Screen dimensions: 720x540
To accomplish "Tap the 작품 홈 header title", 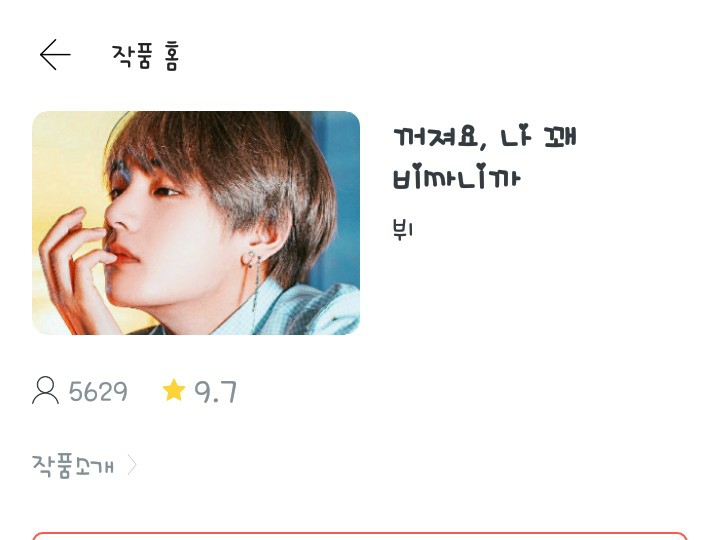I will (x=146, y=56).
